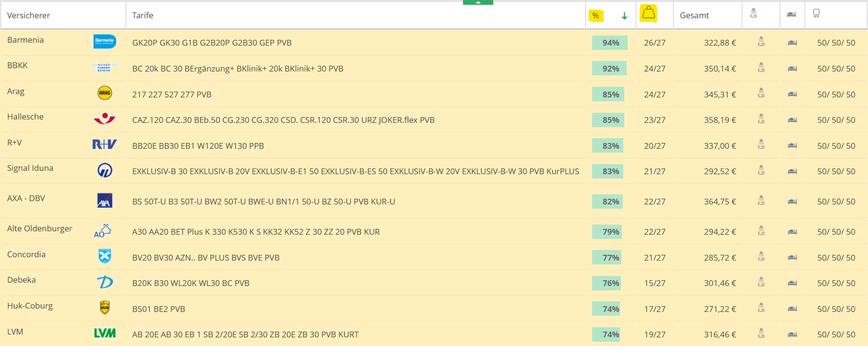Click the hospital bed icon in header

792,14
